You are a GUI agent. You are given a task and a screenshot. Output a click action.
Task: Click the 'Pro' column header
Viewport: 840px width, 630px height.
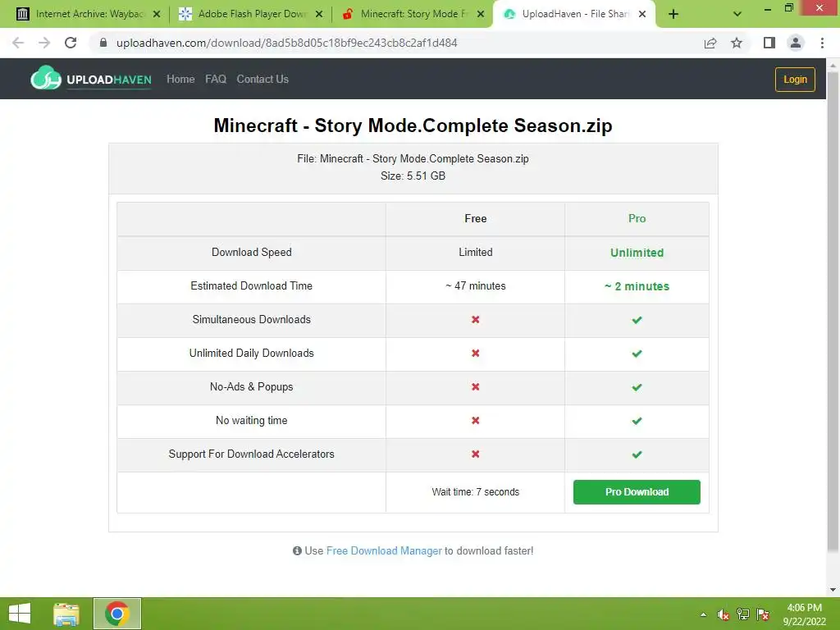637,218
